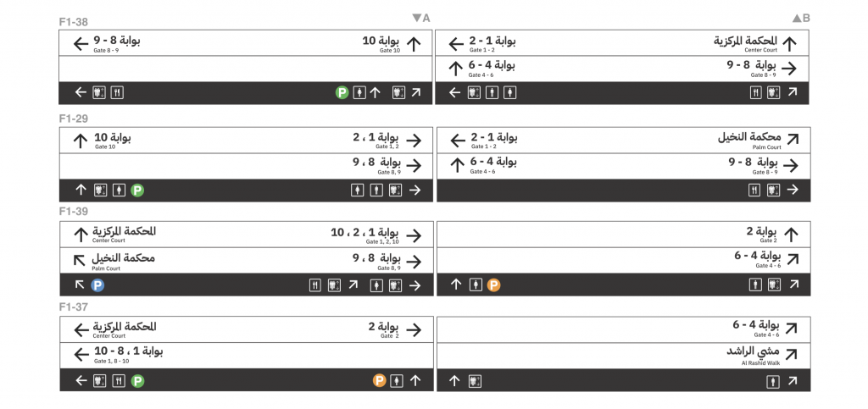
Task: Click fork-and-knife icon on F1-38 side A strip
Action: [x=117, y=92]
